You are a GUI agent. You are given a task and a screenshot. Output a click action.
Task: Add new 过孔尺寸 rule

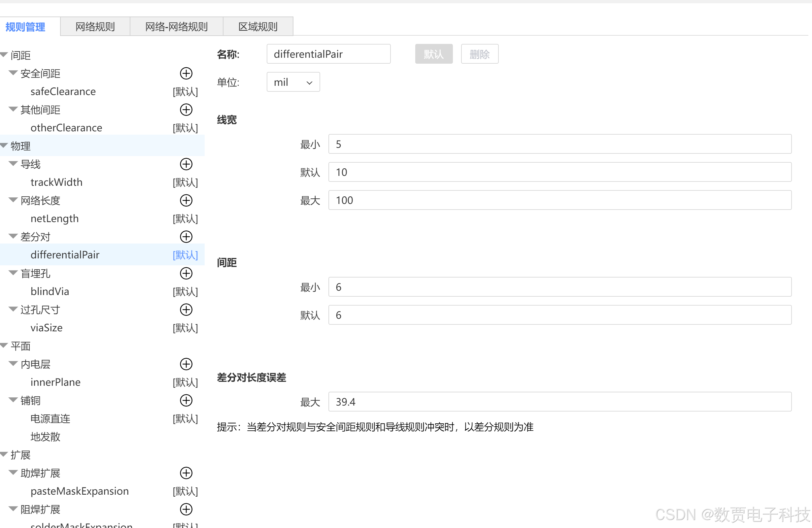186,309
